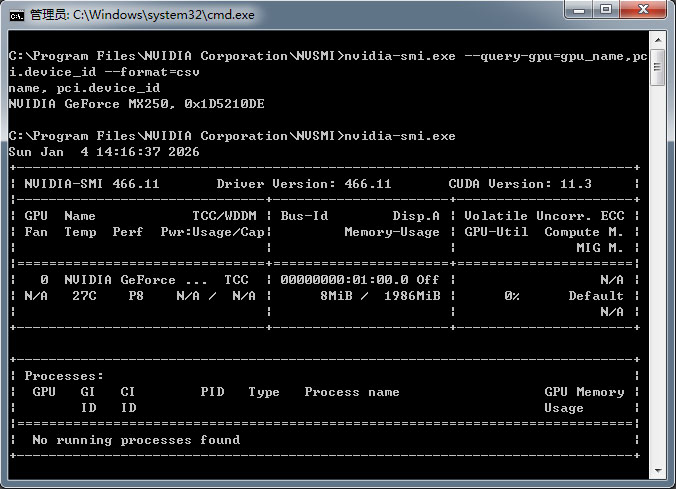Image resolution: width=676 pixels, height=489 pixels.
Task: Click the 'Compute M.' header
Action: [x=584, y=232]
